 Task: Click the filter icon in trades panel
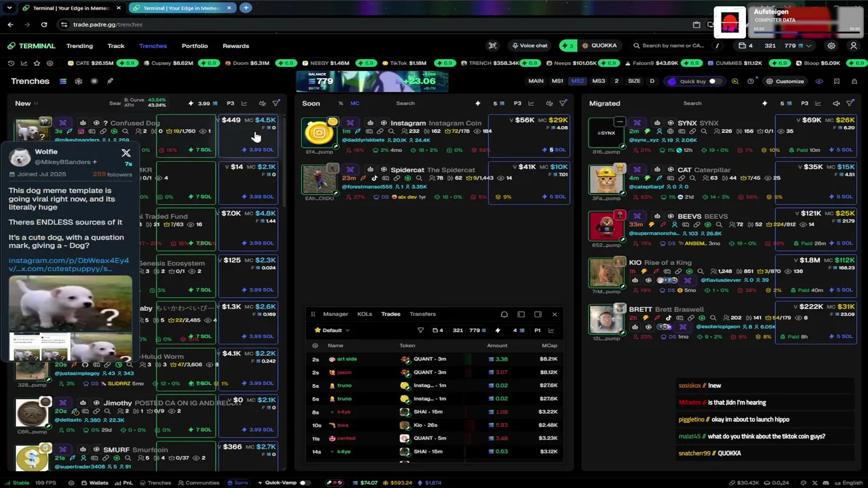click(420, 331)
